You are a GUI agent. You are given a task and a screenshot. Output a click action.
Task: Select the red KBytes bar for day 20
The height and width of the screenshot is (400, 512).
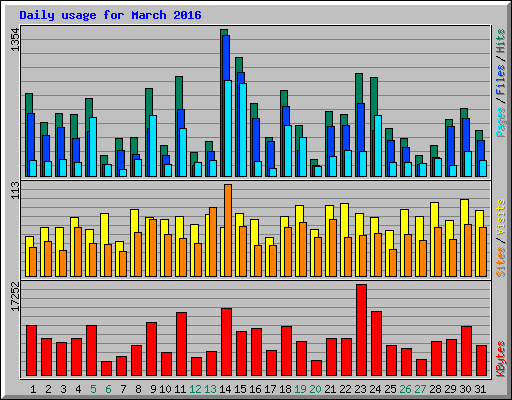[x=316, y=368]
